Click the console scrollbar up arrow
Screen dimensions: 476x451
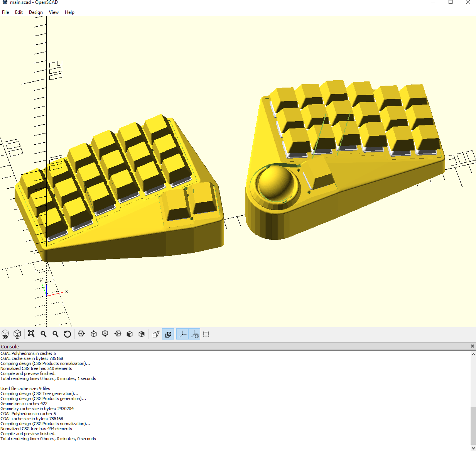click(473, 354)
